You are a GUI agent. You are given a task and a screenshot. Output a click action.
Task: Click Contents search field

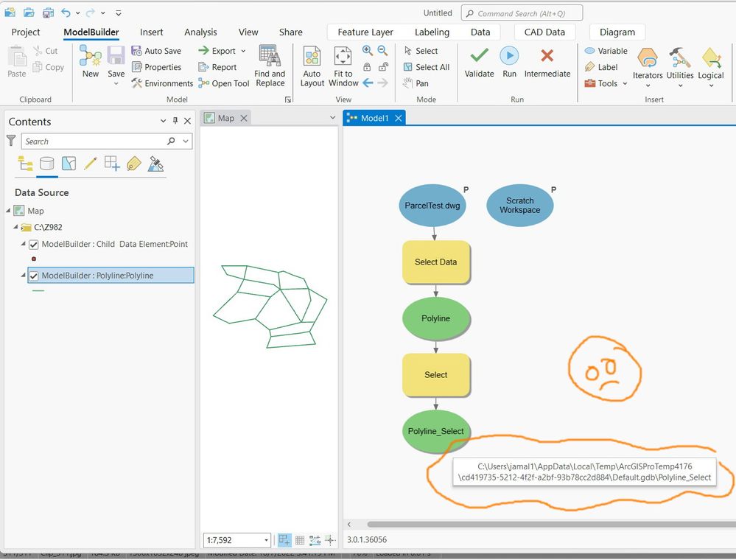click(94, 141)
